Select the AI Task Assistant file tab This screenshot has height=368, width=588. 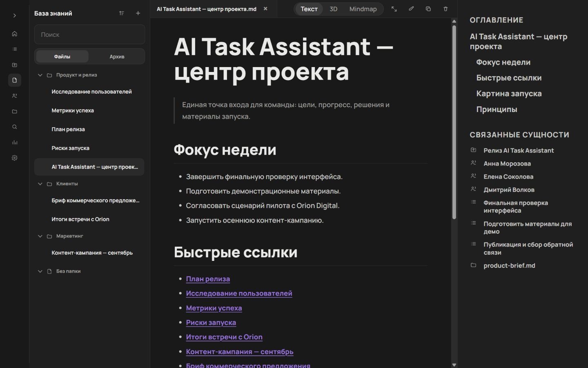pyautogui.click(x=207, y=9)
